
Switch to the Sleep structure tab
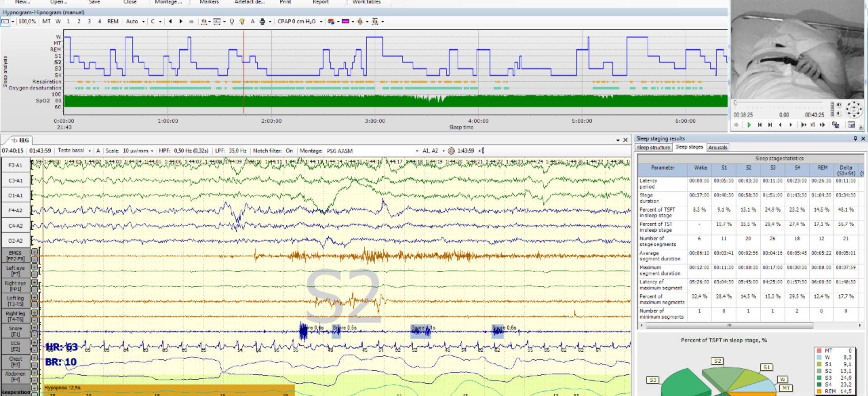[x=653, y=147]
